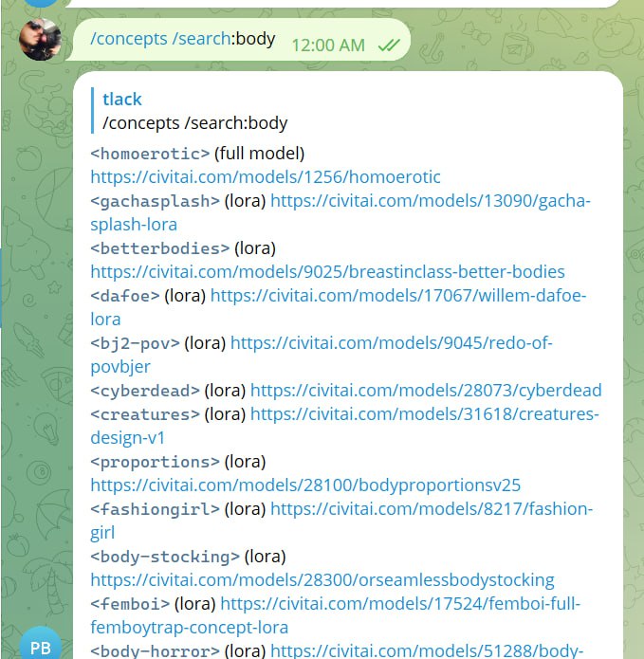
Task: Open the breastinclass-better-bodies link
Action: point(327,272)
